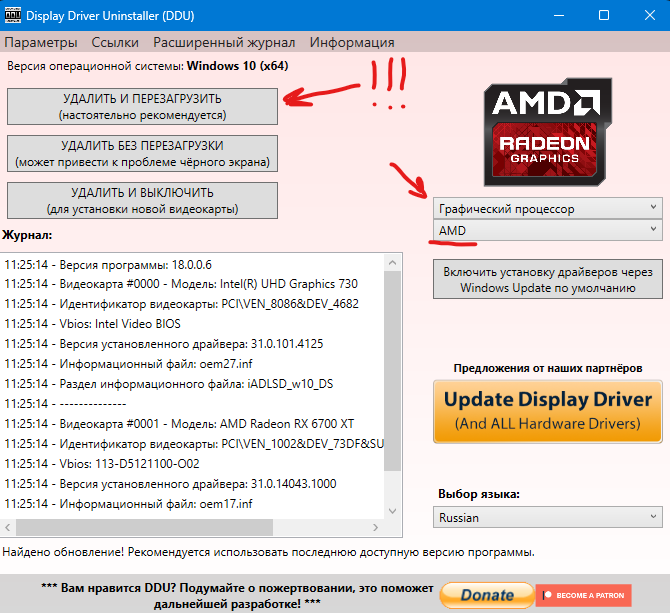
Task: Select log line 'Vbios: Intel Video BIOS'
Action: click(x=92, y=324)
